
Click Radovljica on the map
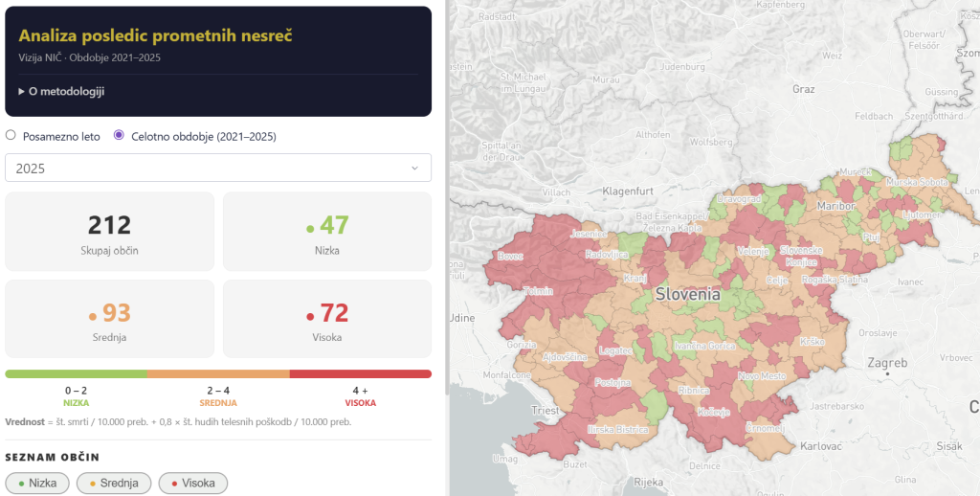(x=607, y=255)
